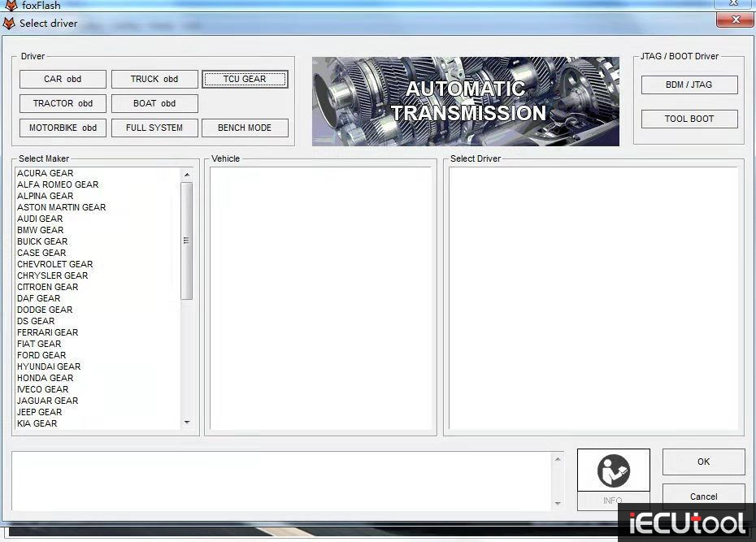The width and height of the screenshot is (756, 542).
Task: Select DS GEAR maker
Action: [x=36, y=321]
